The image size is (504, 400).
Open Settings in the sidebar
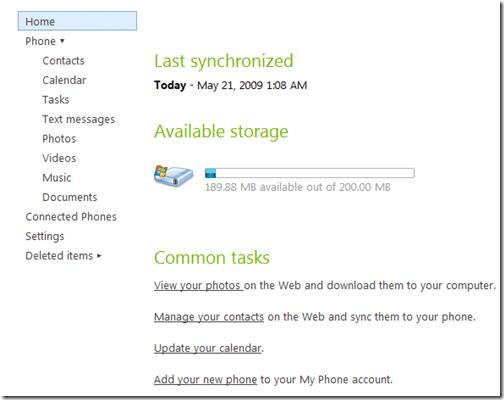(45, 236)
